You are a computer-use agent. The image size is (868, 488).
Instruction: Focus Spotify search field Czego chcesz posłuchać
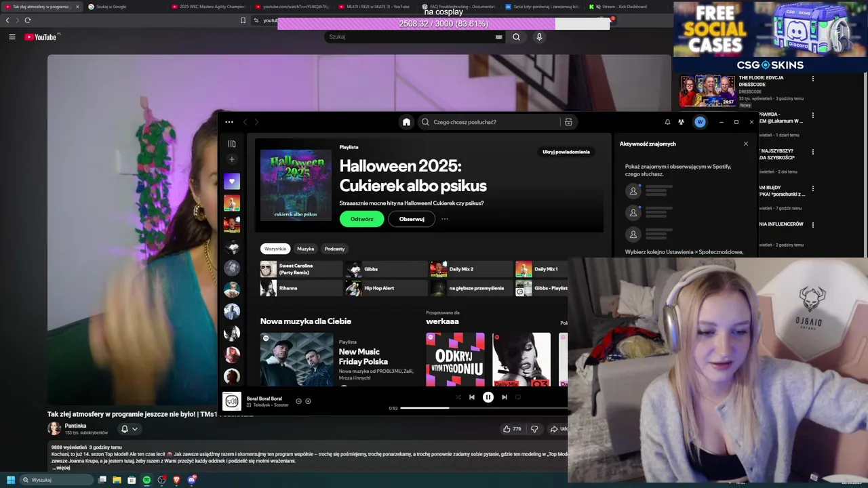[x=488, y=122]
